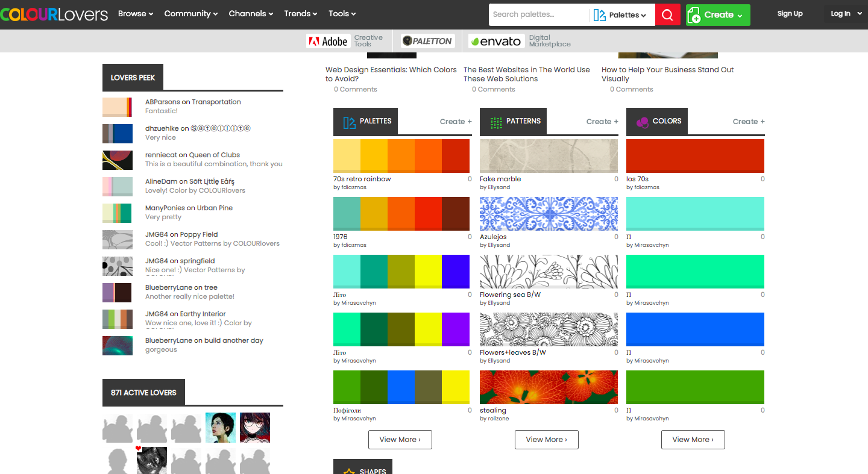Open the stealing orange flower pattern thumbnail

(549, 387)
